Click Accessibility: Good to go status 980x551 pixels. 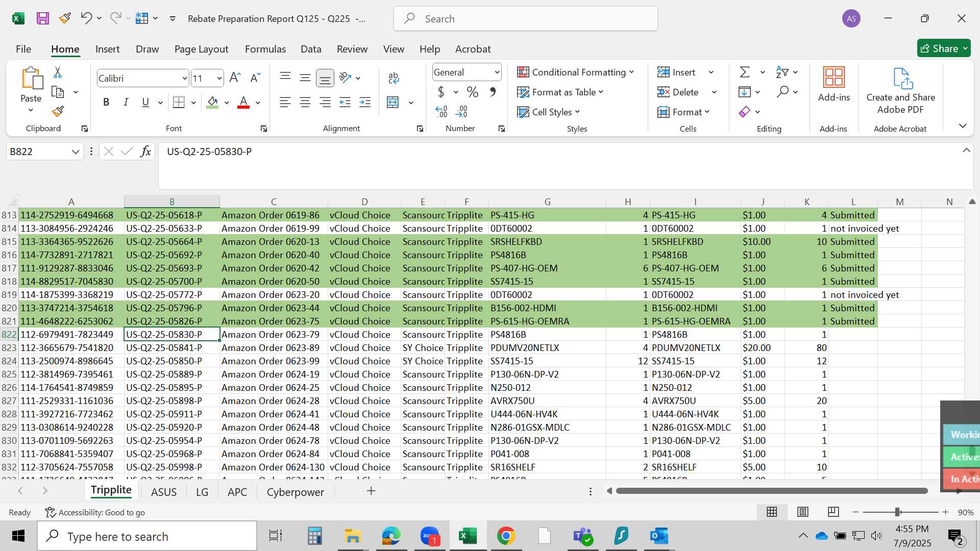click(95, 512)
